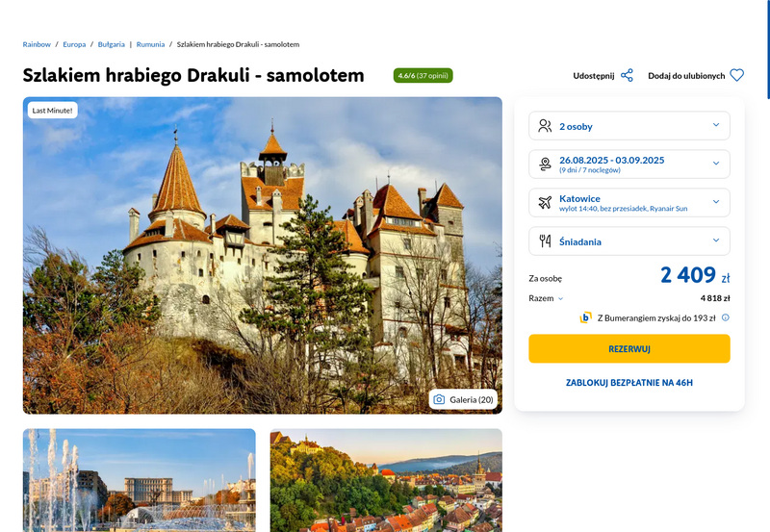Viewport: 770px width, 532px height.
Task: Open the 2 osoby travelers dropdown
Action: click(x=629, y=126)
